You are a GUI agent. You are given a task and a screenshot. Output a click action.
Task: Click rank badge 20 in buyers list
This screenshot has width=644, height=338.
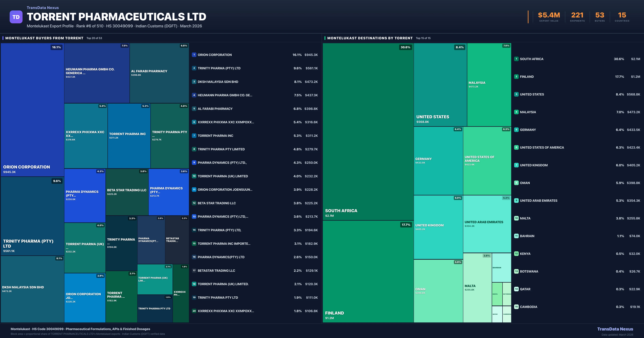coord(194,311)
